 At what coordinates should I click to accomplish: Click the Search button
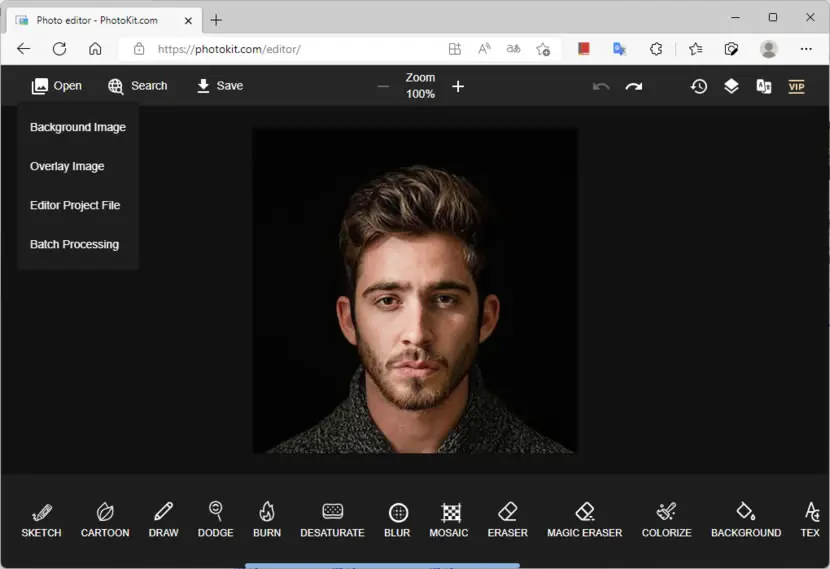pyautogui.click(x=138, y=86)
